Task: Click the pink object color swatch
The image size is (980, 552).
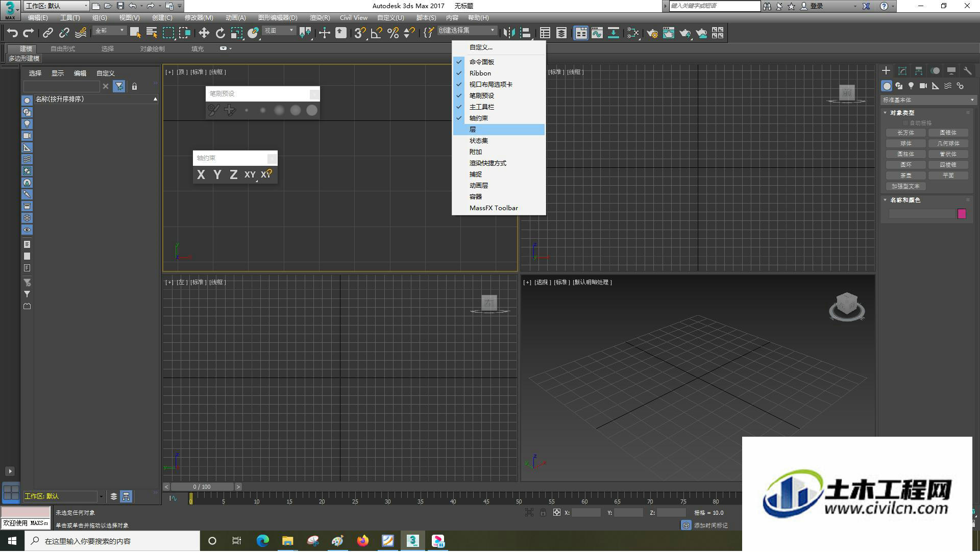Action: click(x=962, y=214)
